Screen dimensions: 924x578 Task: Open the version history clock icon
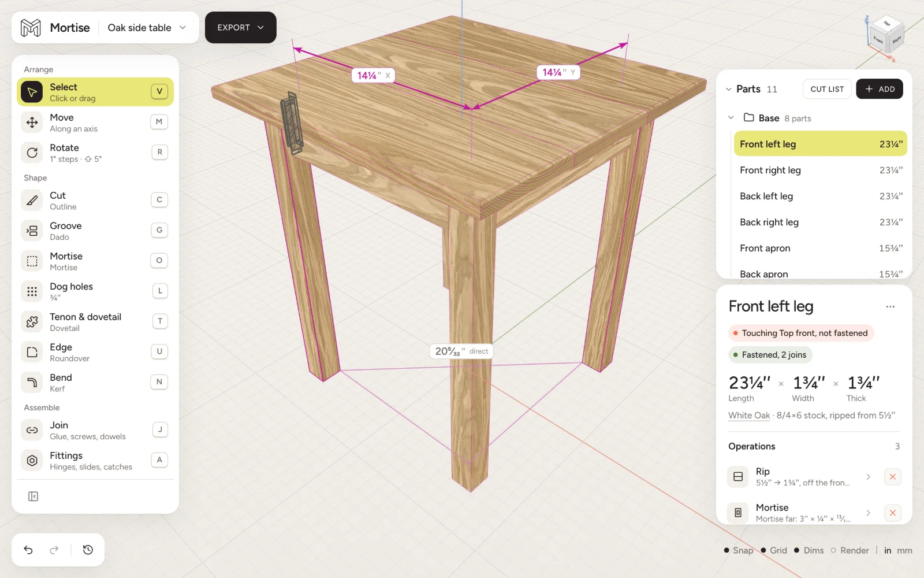click(88, 550)
